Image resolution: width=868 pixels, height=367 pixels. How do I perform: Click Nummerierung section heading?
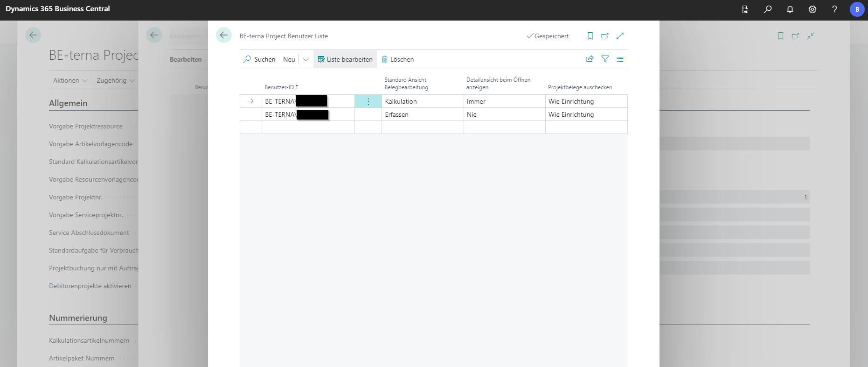click(x=78, y=318)
